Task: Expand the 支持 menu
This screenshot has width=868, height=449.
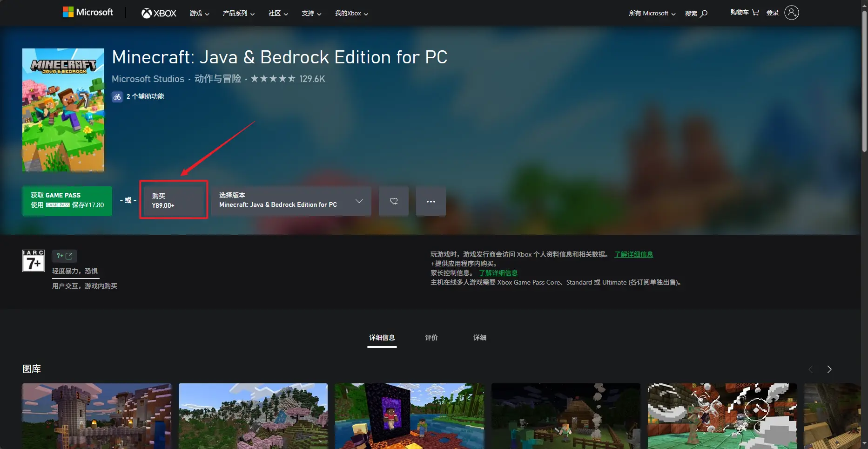Action: (x=311, y=14)
